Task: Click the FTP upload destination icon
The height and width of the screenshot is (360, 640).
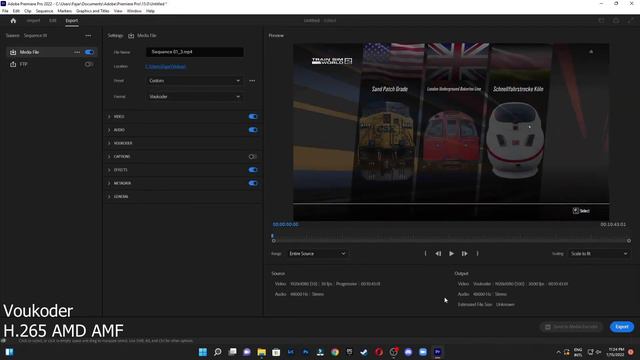Action: coord(13,64)
